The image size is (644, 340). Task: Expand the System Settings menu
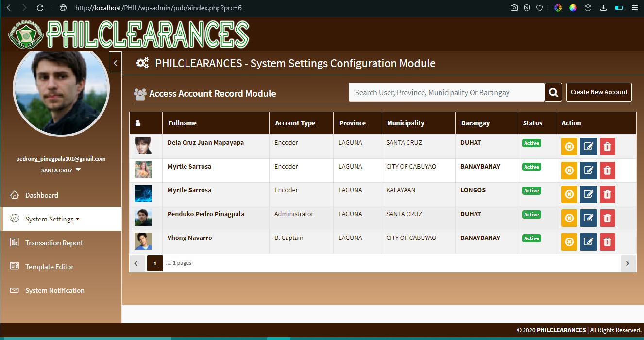[52, 219]
